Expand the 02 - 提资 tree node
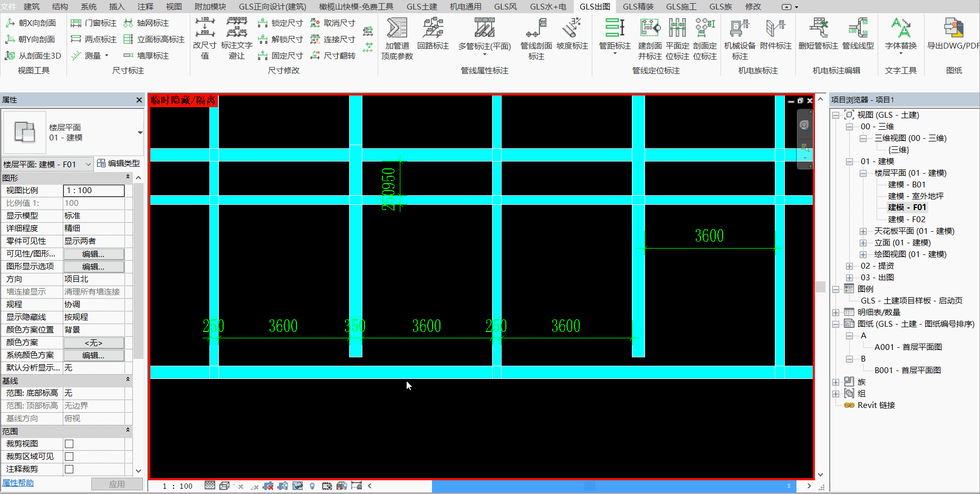980x494 pixels. tap(849, 266)
